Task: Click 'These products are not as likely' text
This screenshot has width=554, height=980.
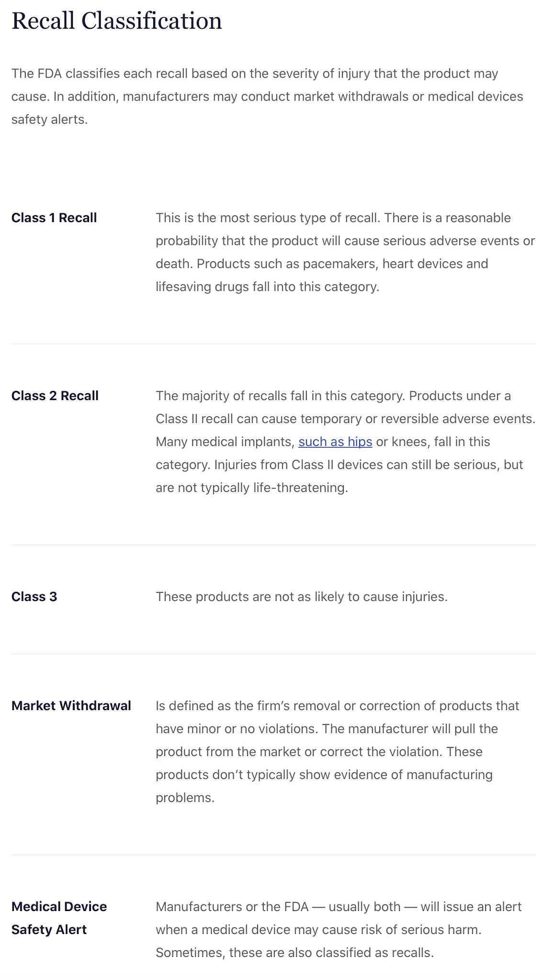Action: [x=302, y=597]
